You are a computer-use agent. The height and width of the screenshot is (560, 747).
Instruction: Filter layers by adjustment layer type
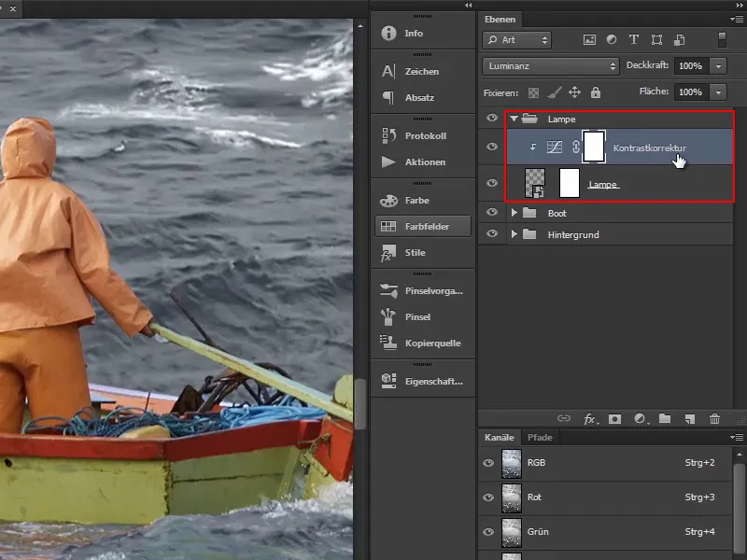click(612, 40)
